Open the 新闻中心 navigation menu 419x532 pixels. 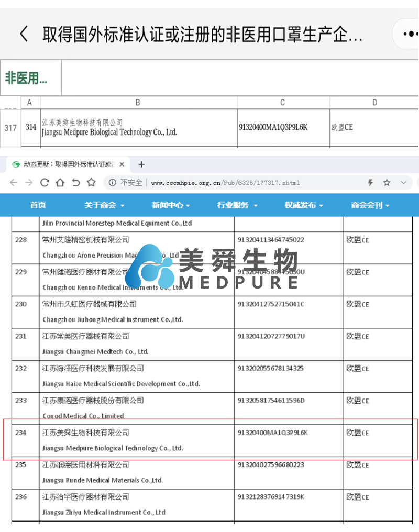(171, 205)
